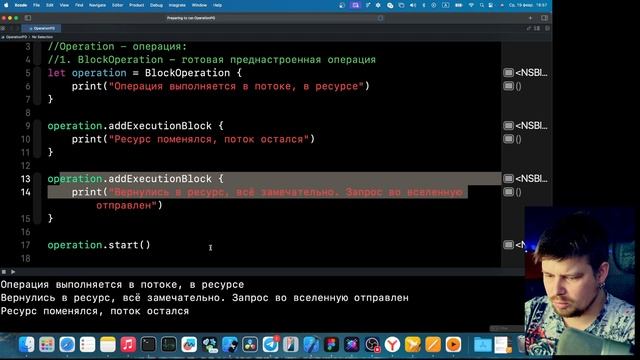Open the Integrate menu
The height and width of the screenshot is (360, 640).
(x=177, y=5)
